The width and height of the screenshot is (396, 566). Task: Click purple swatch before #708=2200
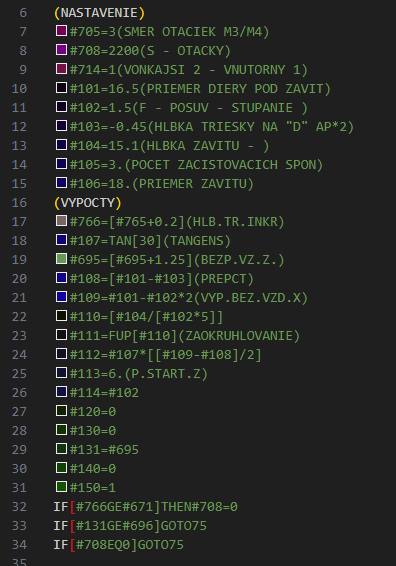pyautogui.click(x=61, y=49)
